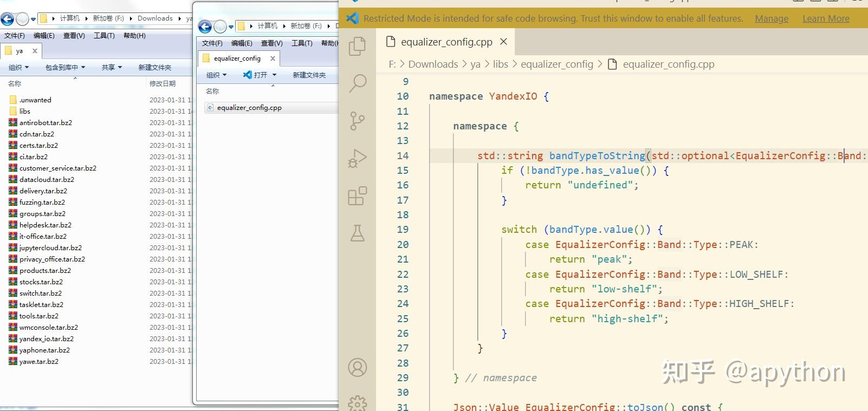Click the address bar folder icon in ya window
Viewport: 868px width, 411px height.
pyautogui.click(x=44, y=18)
